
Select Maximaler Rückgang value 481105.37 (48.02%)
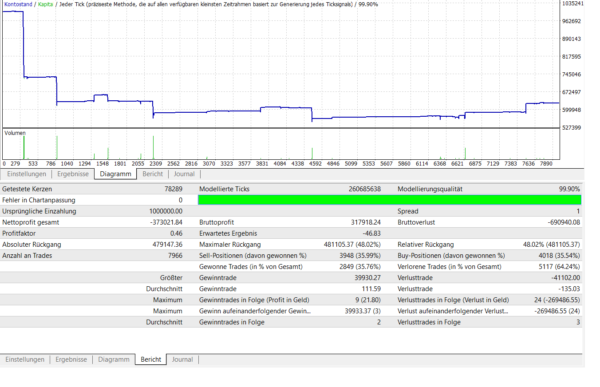click(352, 244)
